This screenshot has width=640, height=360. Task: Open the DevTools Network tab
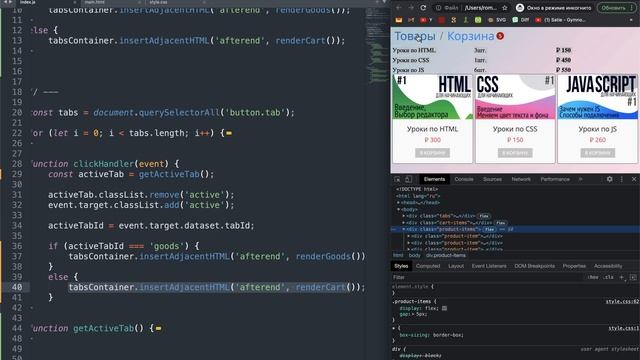[521, 179]
